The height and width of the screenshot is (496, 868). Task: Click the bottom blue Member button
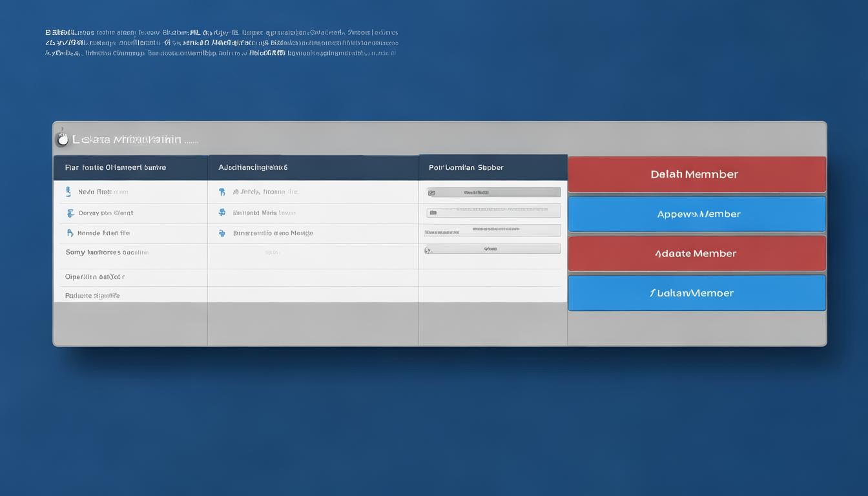click(x=696, y=293)
